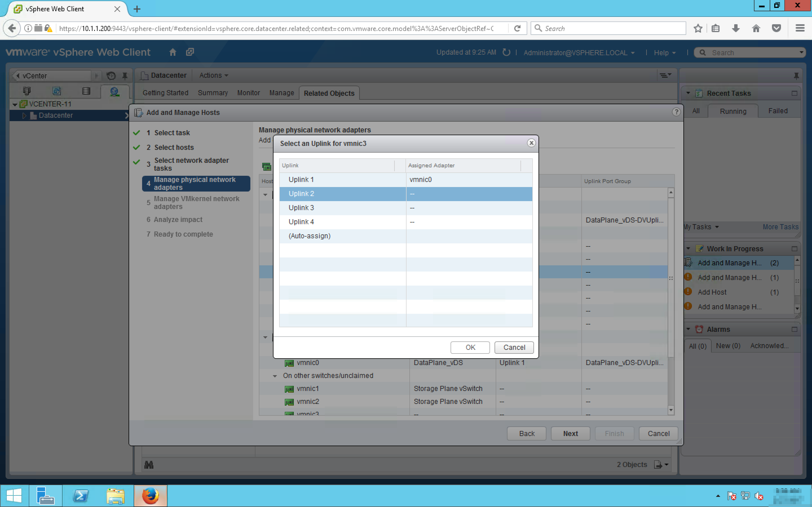Close the Select an Uplink dialog
This screenshot has height=507, width=812.
pos(531,143)
